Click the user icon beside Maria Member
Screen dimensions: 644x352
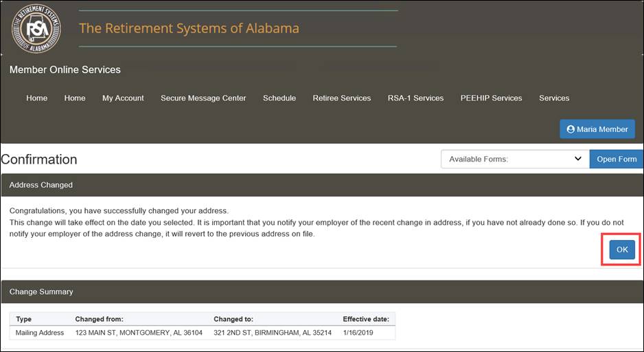pyautogui.click(x=571, y=129)
